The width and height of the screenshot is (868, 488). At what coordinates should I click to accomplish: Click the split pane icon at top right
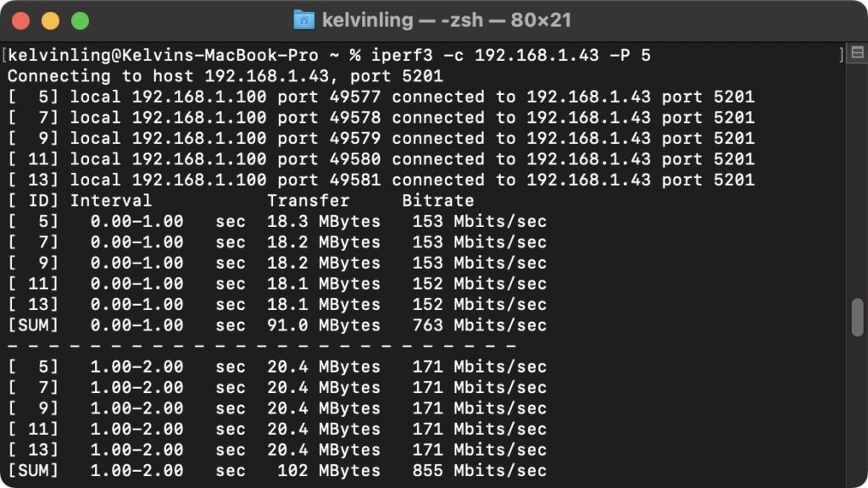[858, 53]
